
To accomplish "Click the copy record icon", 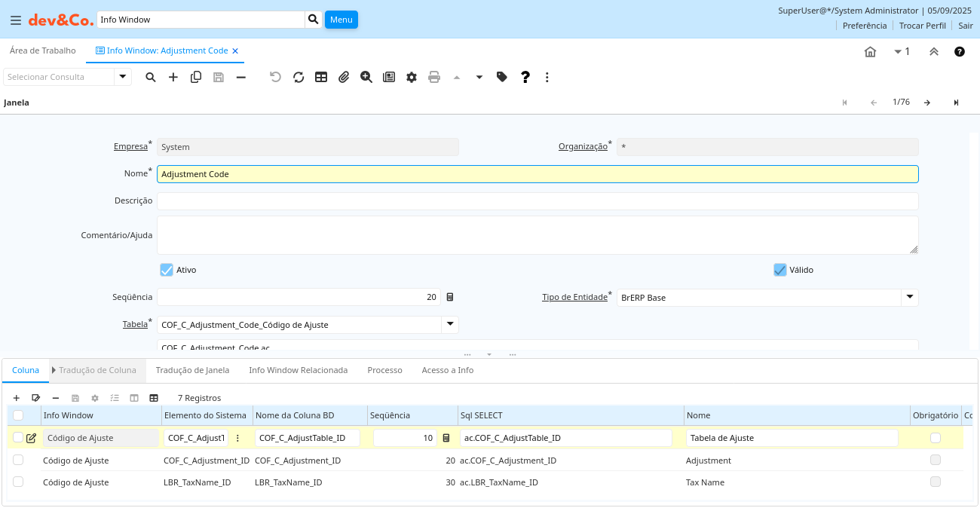I will click(x=196, y=77).
